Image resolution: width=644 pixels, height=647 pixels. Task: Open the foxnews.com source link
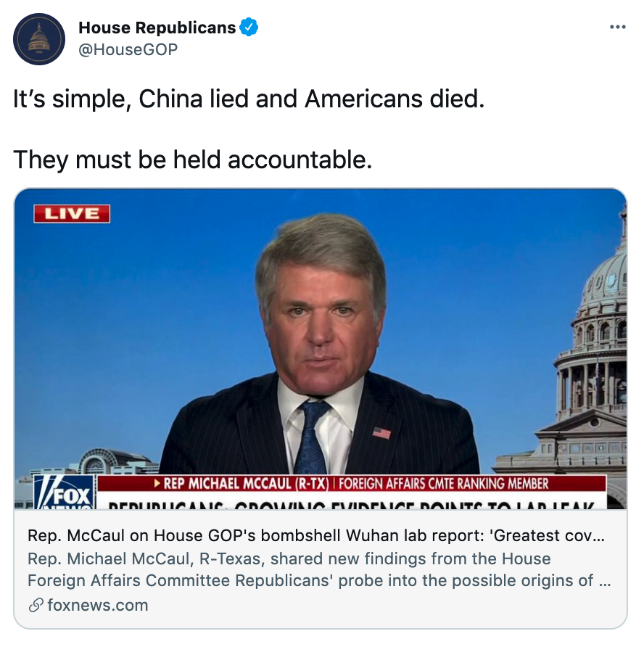pyautogui.click(x=98, y=606)
